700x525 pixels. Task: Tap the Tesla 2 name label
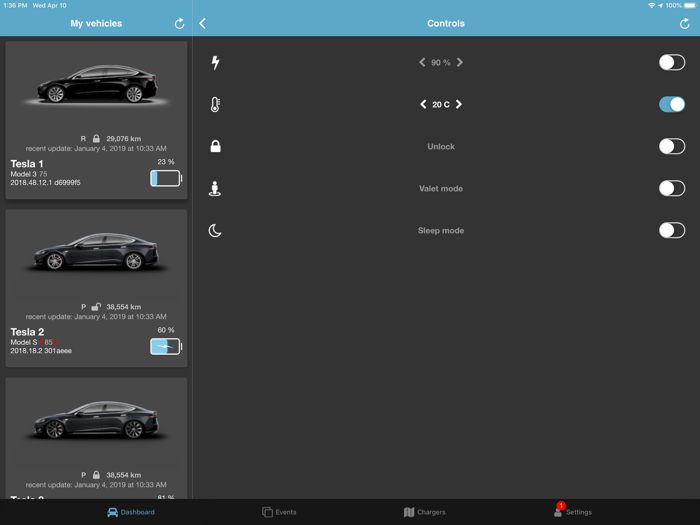click(x=27, y=332)
